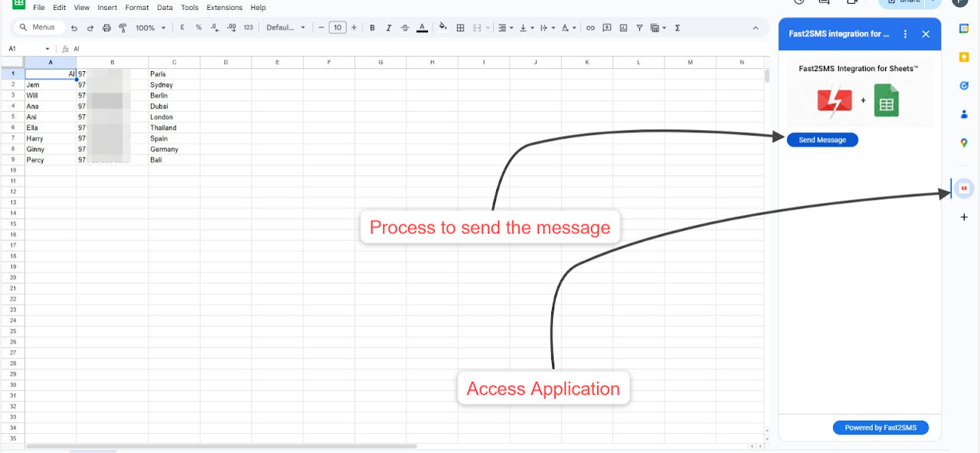
Task: Open the zoom level dropdown
Action: (151, 28)
